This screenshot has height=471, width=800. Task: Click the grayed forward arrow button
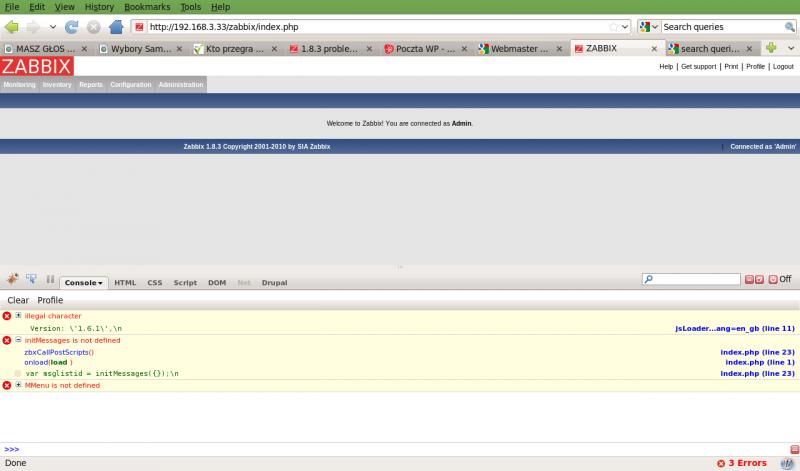tap(33, 27)
